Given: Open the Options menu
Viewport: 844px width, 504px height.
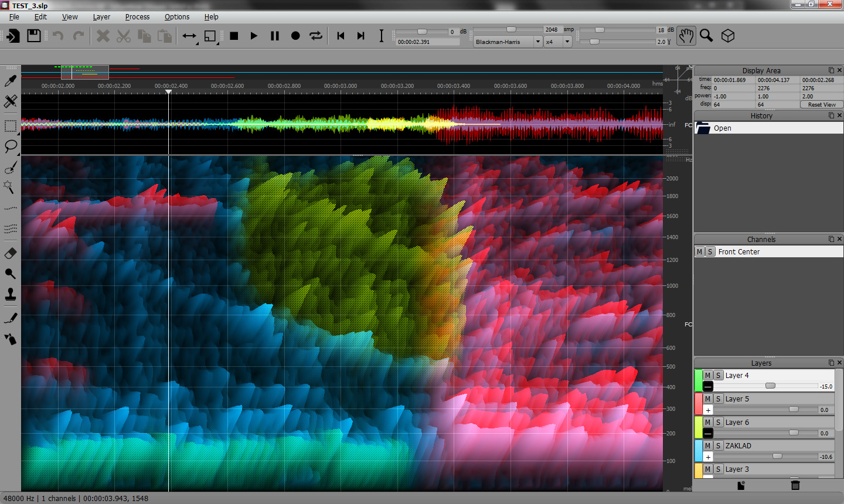Looking at the screenshot, I should click(177, 17).
